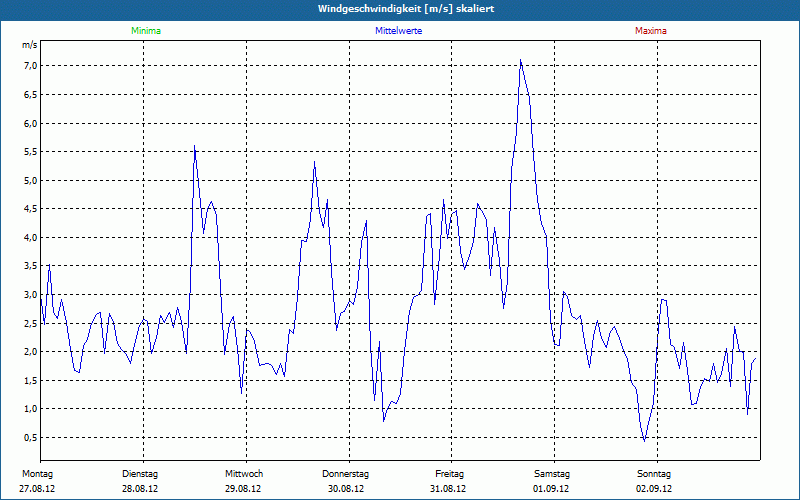Click the Freitag day label

pyautogui.click(x=449, y=474)
